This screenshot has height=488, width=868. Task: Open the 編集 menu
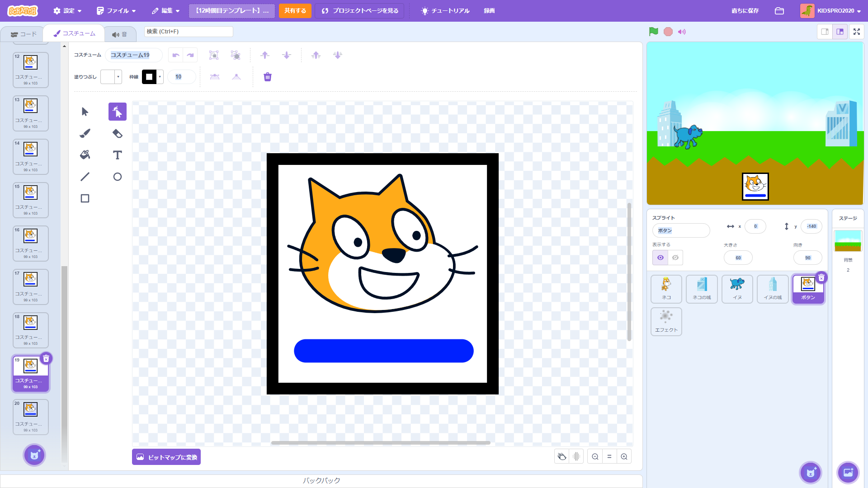click(166, 11)
